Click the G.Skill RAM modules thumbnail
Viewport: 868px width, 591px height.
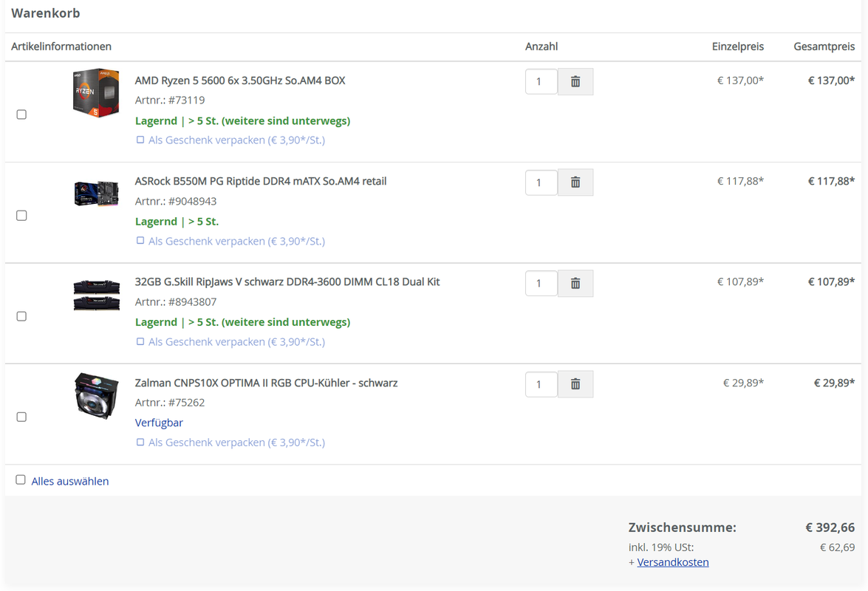(96, 295)
